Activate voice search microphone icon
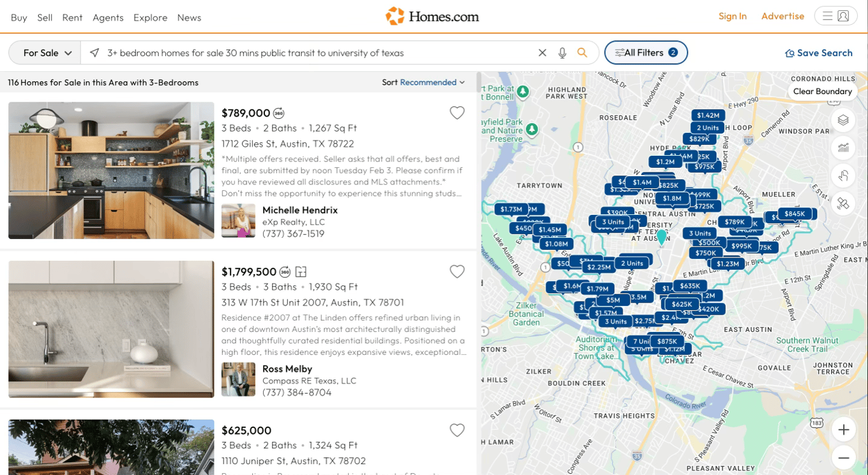The width and height of the screenshot is (868, 475). coord(562,53)
